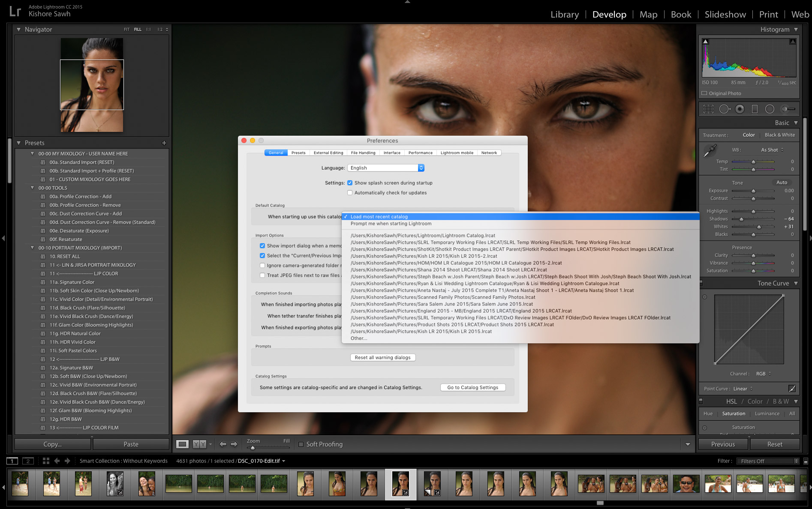Image resolution: width=812 pixels, height=509 pixels.
Task: Select the Red Eye Correction tool
Action: (740, 109)
